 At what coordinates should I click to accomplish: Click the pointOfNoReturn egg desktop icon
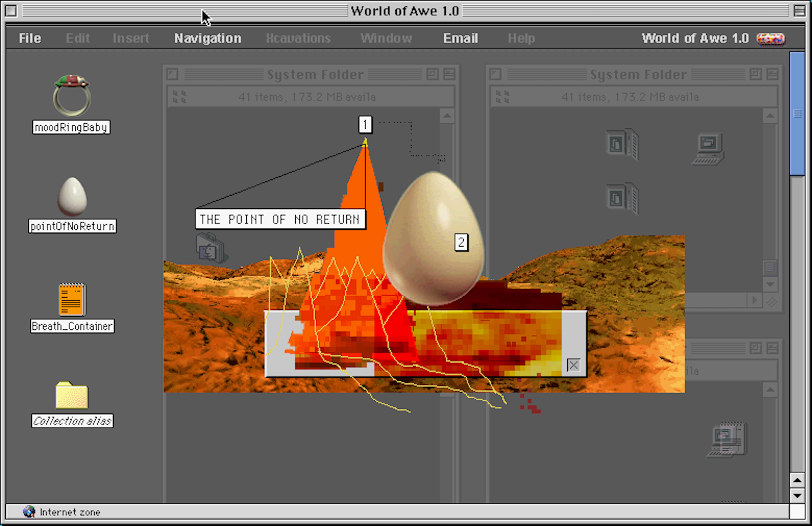click(x=72, y=196)
